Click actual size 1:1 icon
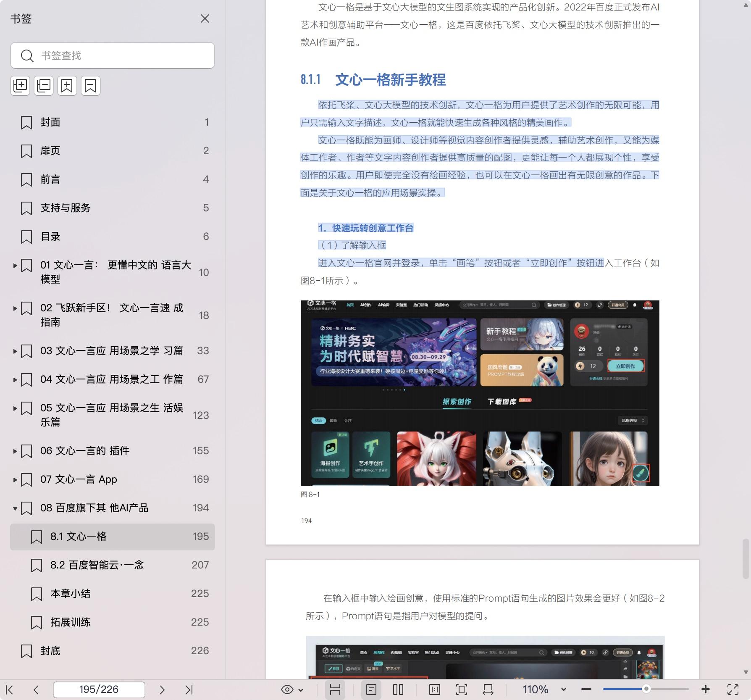Viewport: 751px width, 700px height. pyautogui.click(x=435, y=689)
